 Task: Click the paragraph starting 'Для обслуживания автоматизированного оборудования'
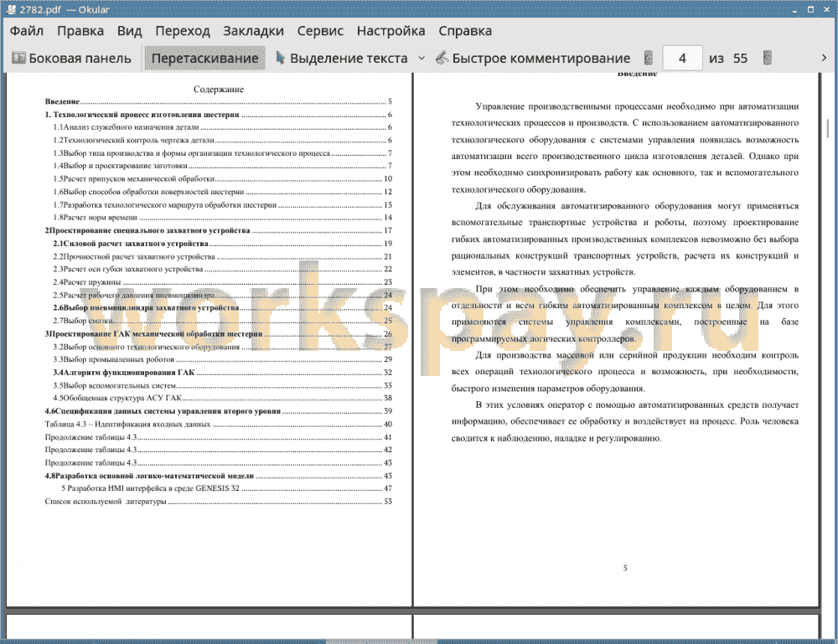pyautogui.click(x=625, y=239)
